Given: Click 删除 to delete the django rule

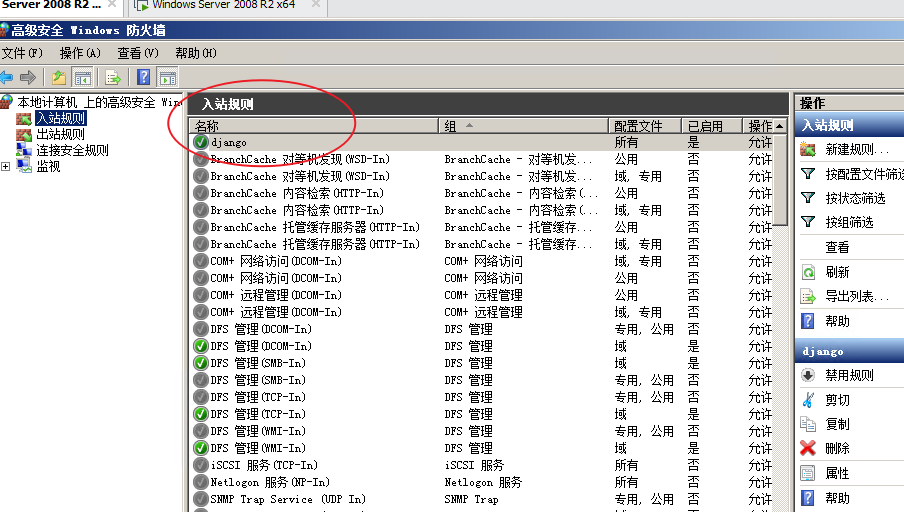Looking at the screenshot, I should [x=837, y=449].
